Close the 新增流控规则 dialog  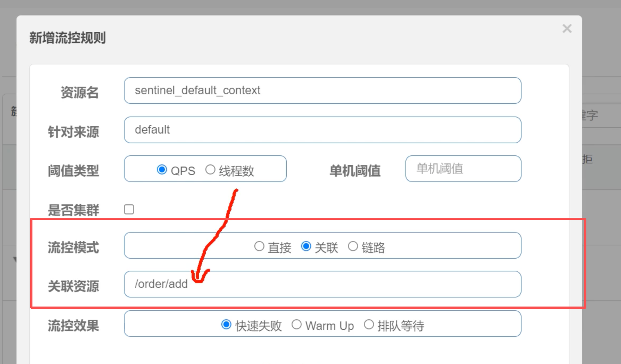[x=567, y=28]
